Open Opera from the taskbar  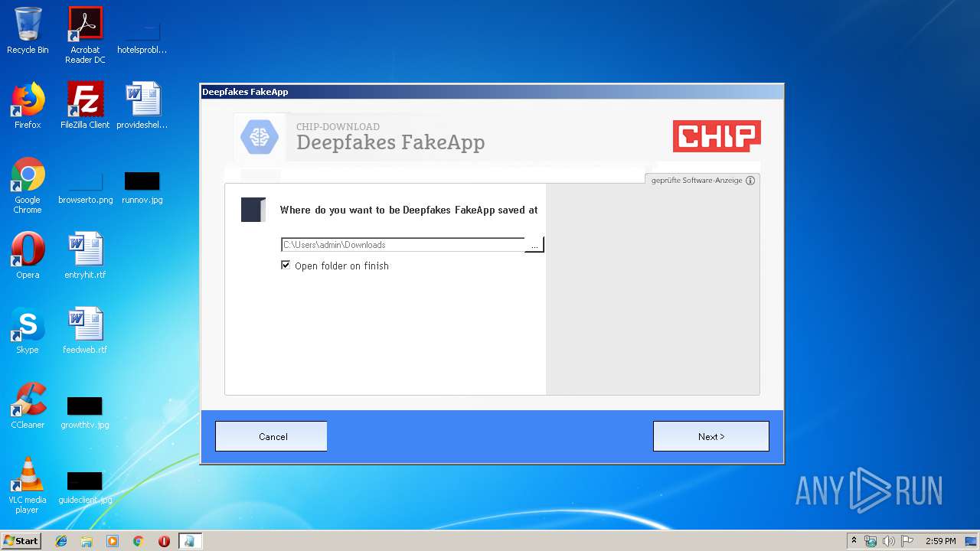point(164,541)
